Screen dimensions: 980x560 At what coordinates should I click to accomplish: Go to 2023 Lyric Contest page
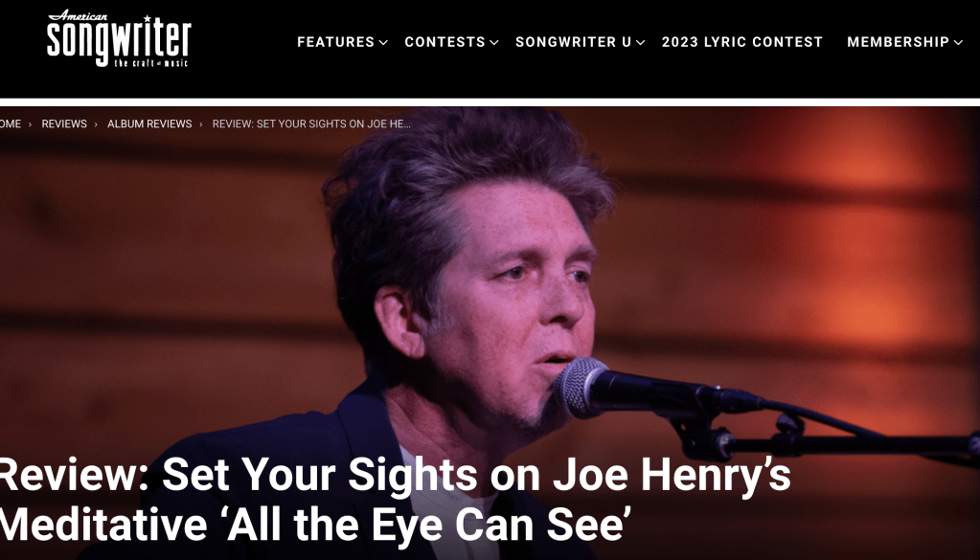(x=741, y=42)
